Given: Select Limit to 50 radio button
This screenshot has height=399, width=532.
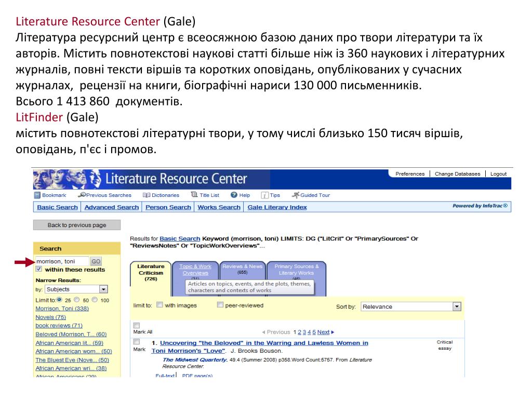Looking at the screenshot, I should click(x=77, y=300).
